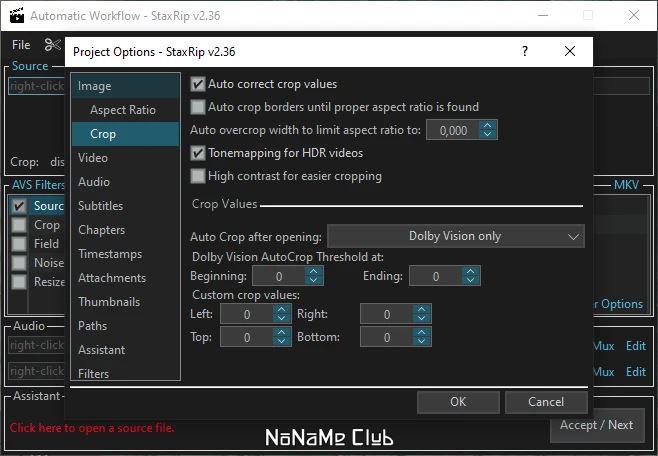Cancel the Project Options dialog
This screenshot has width=658, height=456.
[x=546, y=402]
